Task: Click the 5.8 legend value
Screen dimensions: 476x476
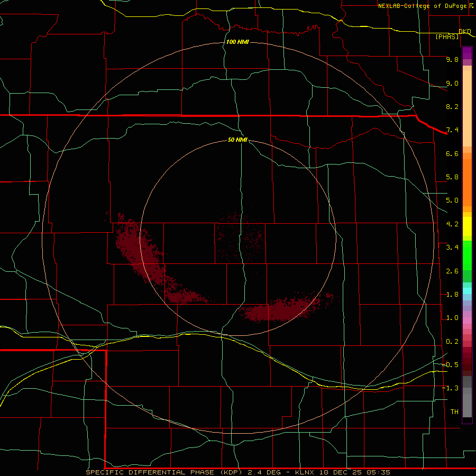Action: 452,177
